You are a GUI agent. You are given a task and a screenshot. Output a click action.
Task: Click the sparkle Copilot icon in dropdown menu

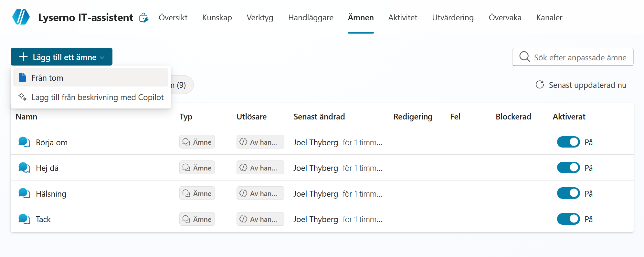(22, 97)
